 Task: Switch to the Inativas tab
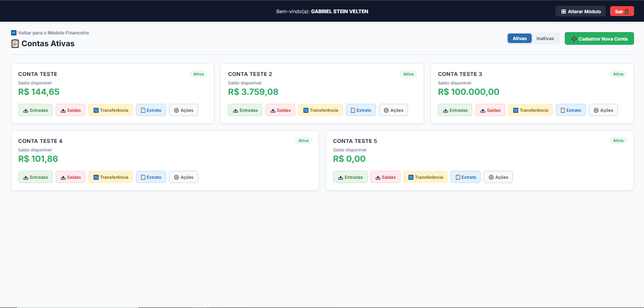click(545, 38)
